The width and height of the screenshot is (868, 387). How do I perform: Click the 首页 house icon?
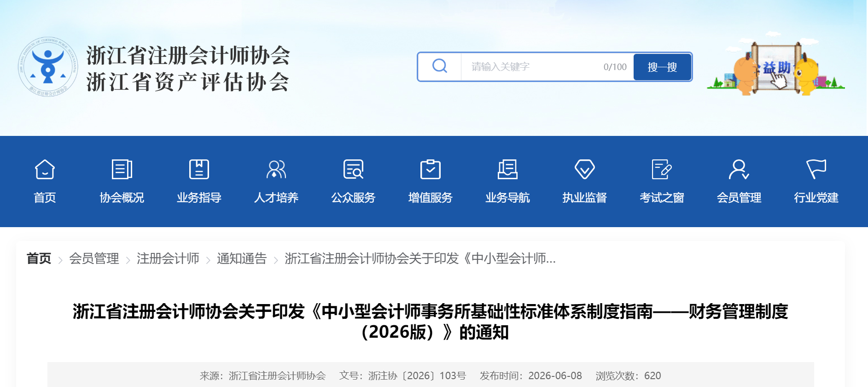coord(45,169)
